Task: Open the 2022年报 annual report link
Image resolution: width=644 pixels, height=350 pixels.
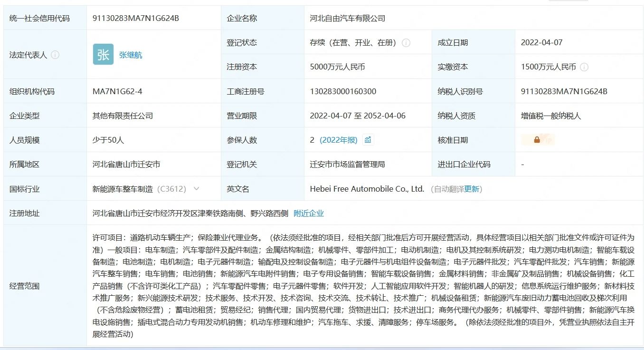Action: point(339,140)
